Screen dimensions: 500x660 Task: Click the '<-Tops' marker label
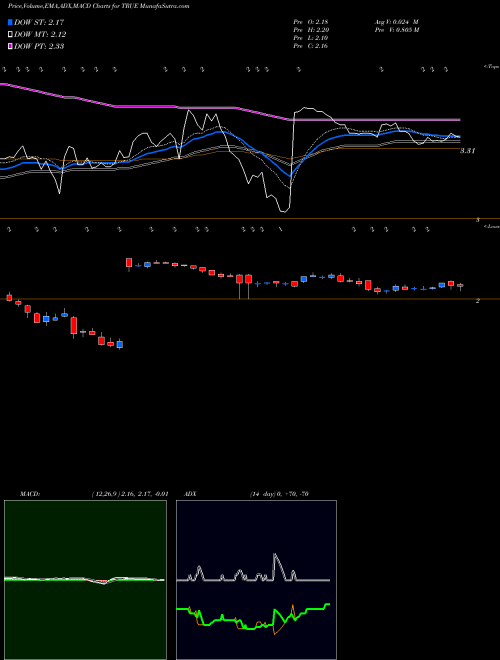click(x=491, y=67)
